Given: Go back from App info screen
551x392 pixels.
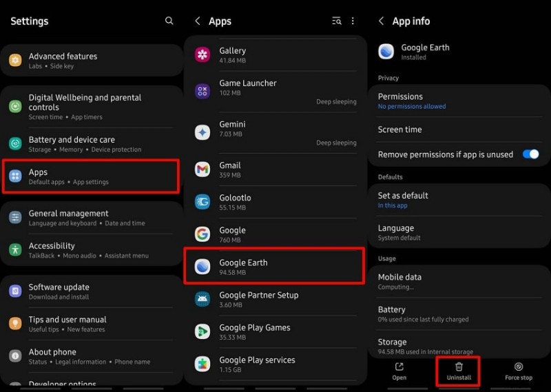Looking at the screenshot, I should tap(382, 21).
